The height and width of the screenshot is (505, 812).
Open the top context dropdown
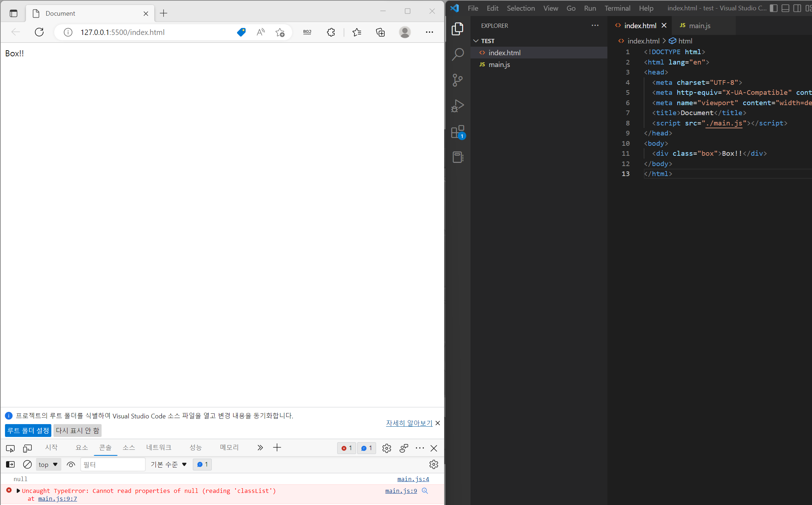48,464
